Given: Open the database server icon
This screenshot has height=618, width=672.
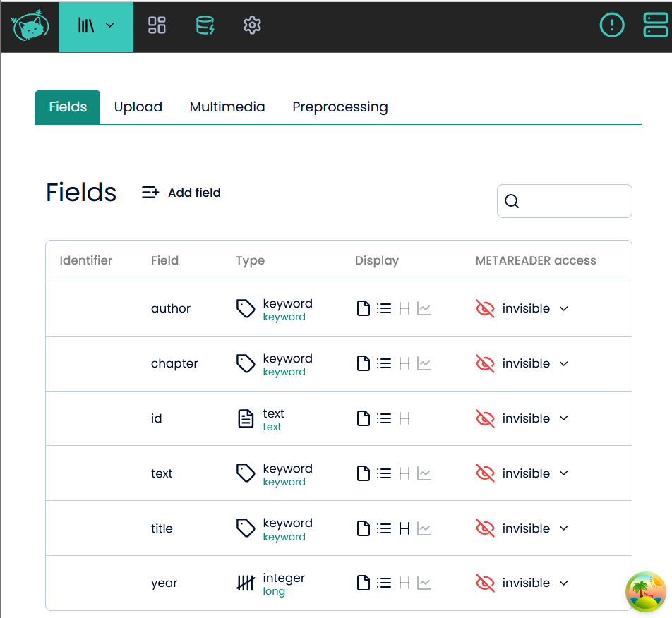Looking at the screenshot, I should click(x=205, y=25).
